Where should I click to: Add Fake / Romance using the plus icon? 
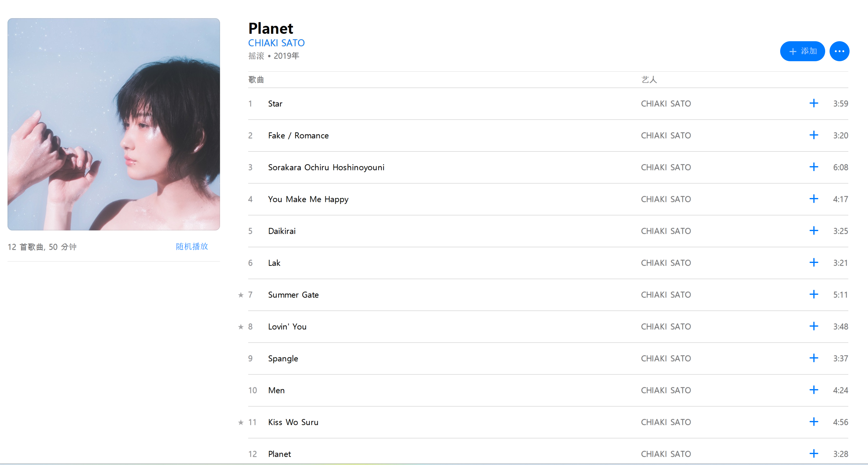813,135
